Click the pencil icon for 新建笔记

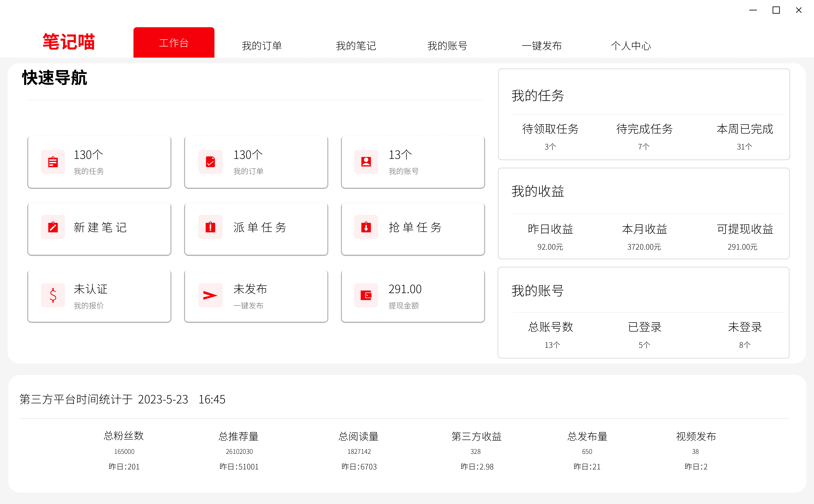coord(53,227)
